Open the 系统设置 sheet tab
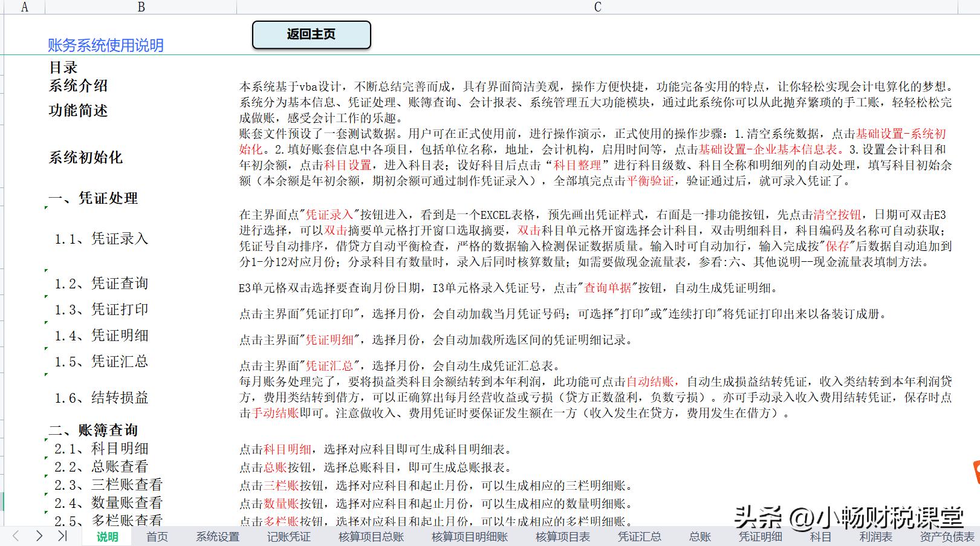Viewport: 980px width, 546px height. [x=216, y=536]
